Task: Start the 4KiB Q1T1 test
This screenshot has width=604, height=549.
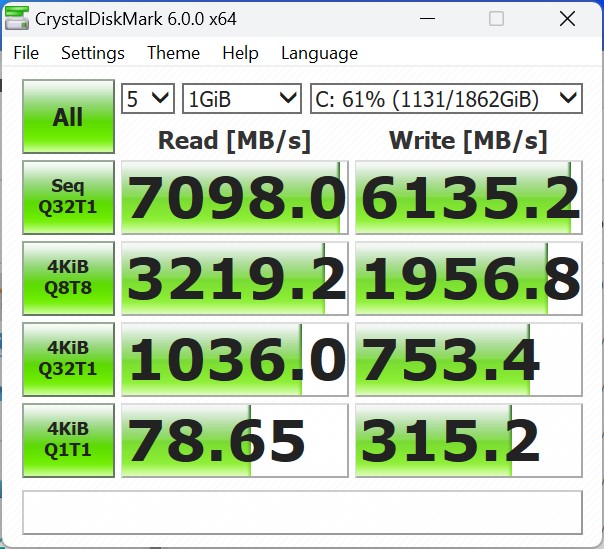Action: pyautogui.click(x=69, y=440)
